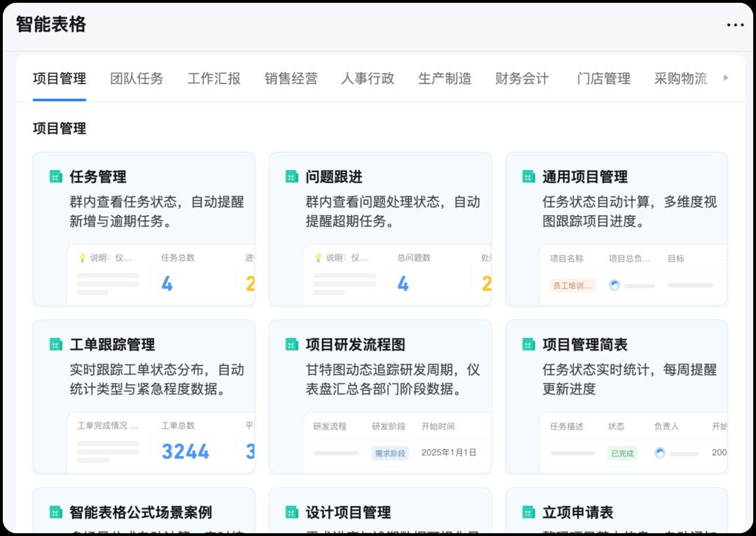The width and height of the screenshot is (756, 536).
Task: Click the lightbulb icon in 任务管理 preview
Action: pos(82,258)
